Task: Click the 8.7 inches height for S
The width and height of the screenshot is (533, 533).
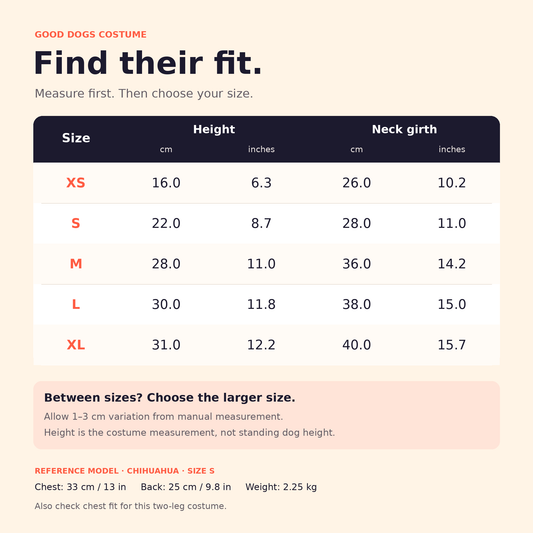Action: pyautogui.click(x=261, y=223)
